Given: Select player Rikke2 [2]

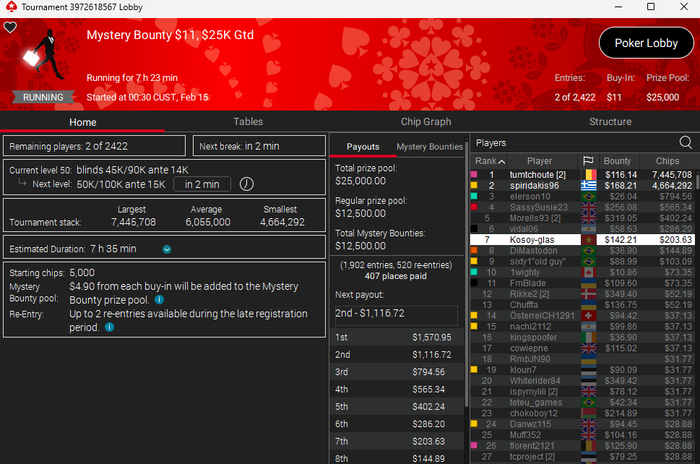Looking at the screenshot, I should pos(583,294).
